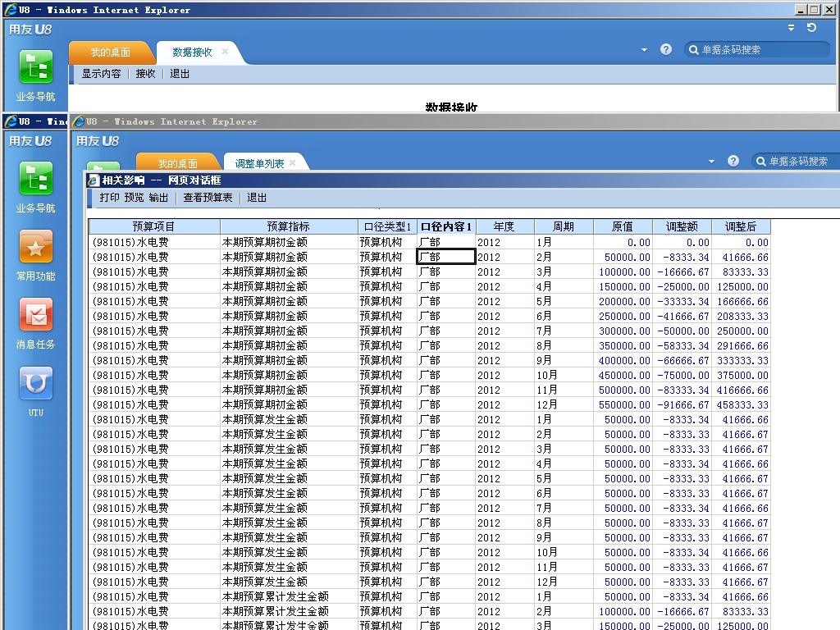Click 周期 column header
Screen dimensions: 840x630
coord(564,226)
